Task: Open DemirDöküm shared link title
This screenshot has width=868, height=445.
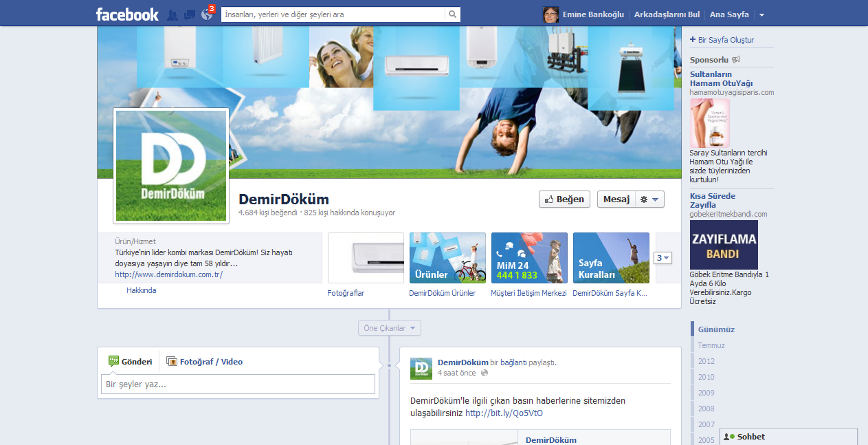Action: (x=551, y=440)
